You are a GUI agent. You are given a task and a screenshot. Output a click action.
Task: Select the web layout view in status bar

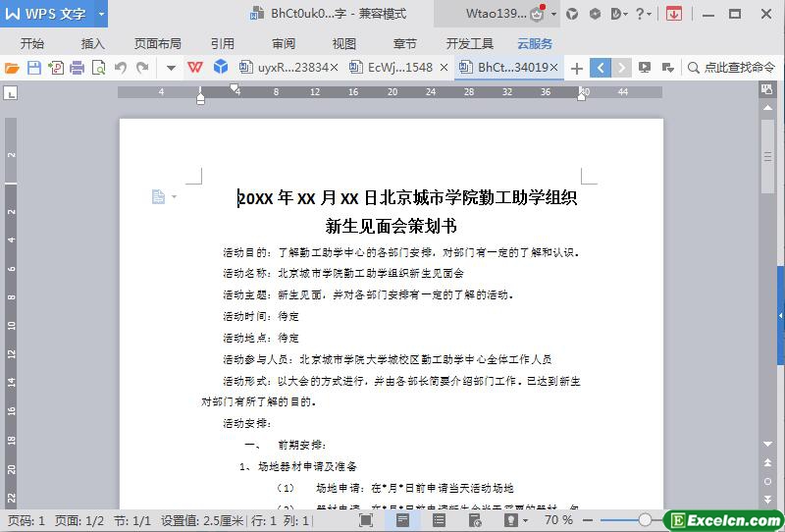[x=475, y=520]
